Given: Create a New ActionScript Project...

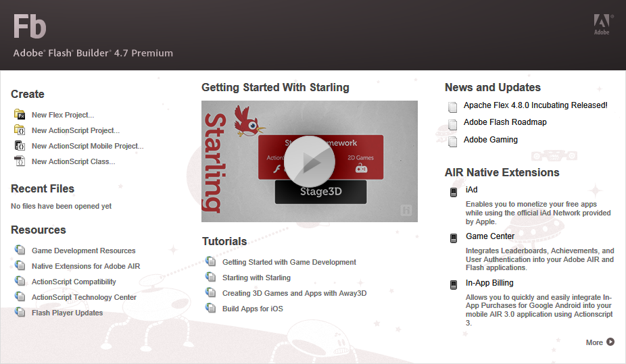Looking at the screenshot, I should click(x=76, y=130).
